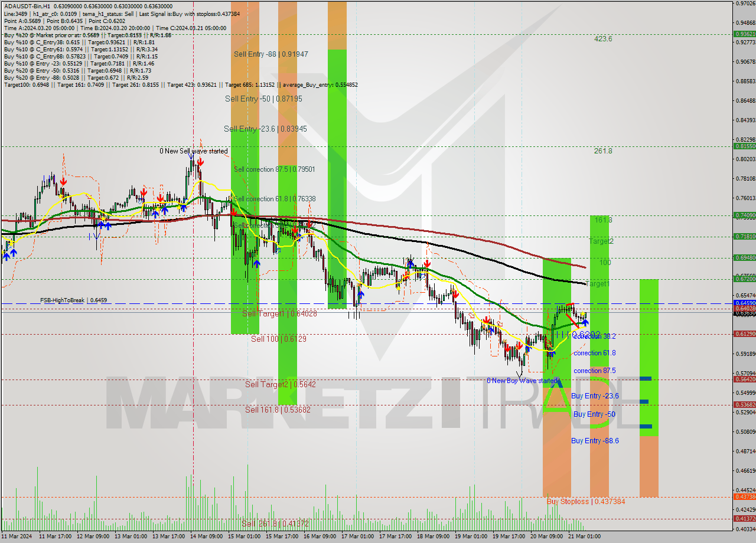Click the green 0.93621 price axis tag
756x543 pixels.
[744, 34]
